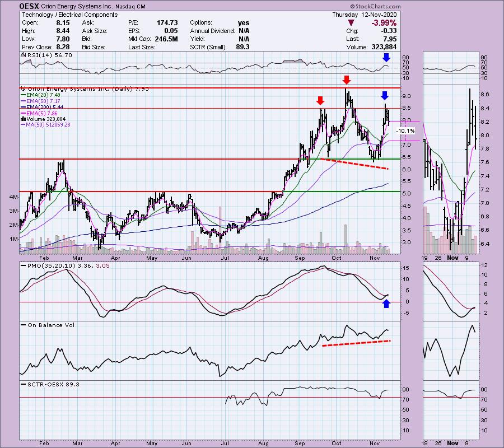The image size is (504, 448).
Task: Click the Nasdaq CM exchange label
Action: 130,6
